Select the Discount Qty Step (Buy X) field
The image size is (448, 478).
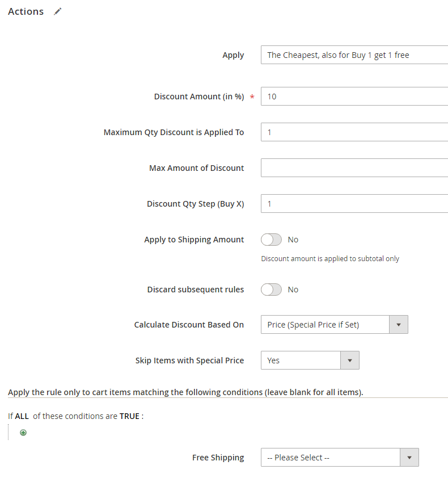coord(354,204)
